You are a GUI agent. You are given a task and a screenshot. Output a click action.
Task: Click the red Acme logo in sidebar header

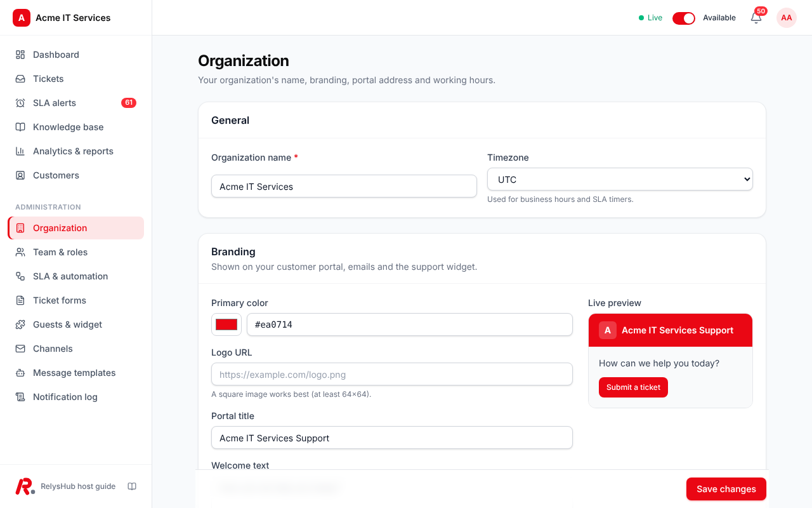pyautogui.click(x=22, y=18)
